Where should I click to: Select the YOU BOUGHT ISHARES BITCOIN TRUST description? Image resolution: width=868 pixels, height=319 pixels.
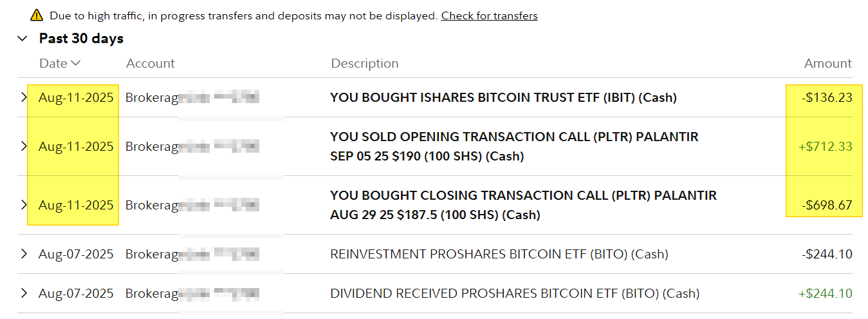(x=503, y=98)
